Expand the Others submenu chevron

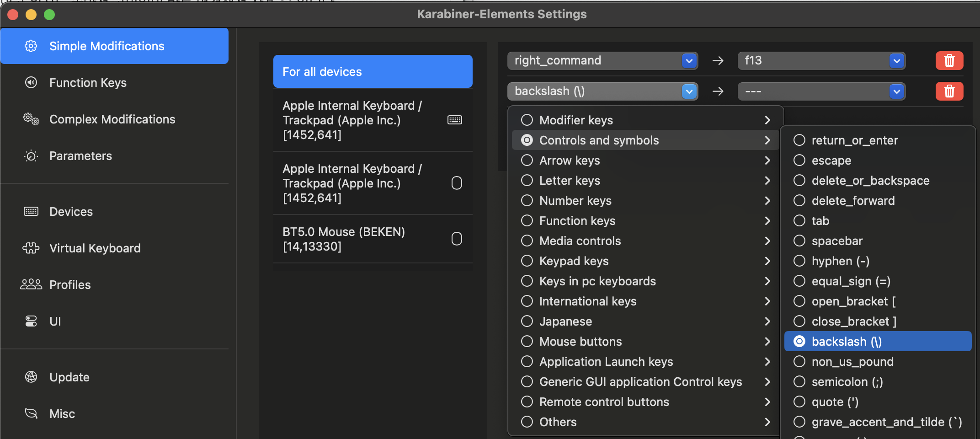click(x=767, y=422)
